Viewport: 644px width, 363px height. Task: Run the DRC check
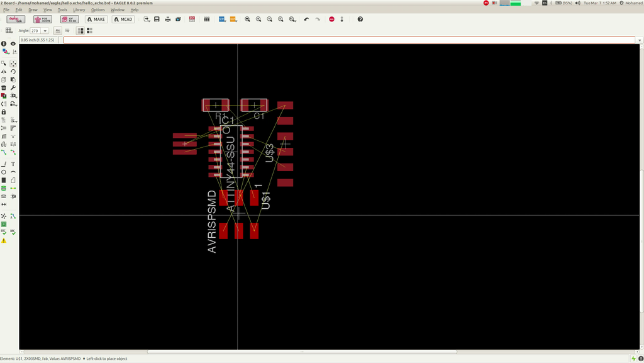pos(13,232)
